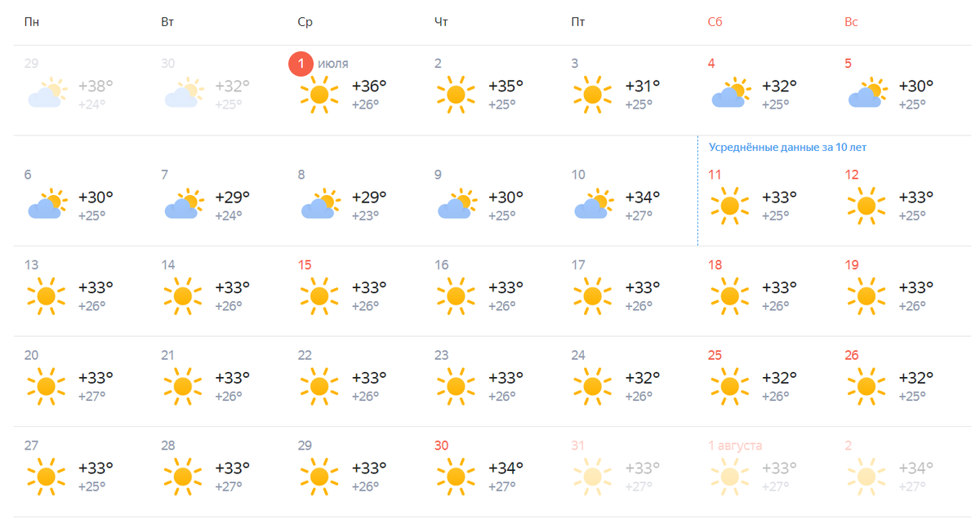This screenshot has height=528, width=980.
Task: Select the sun icon on July 30
Action: [x=456, y=477]
